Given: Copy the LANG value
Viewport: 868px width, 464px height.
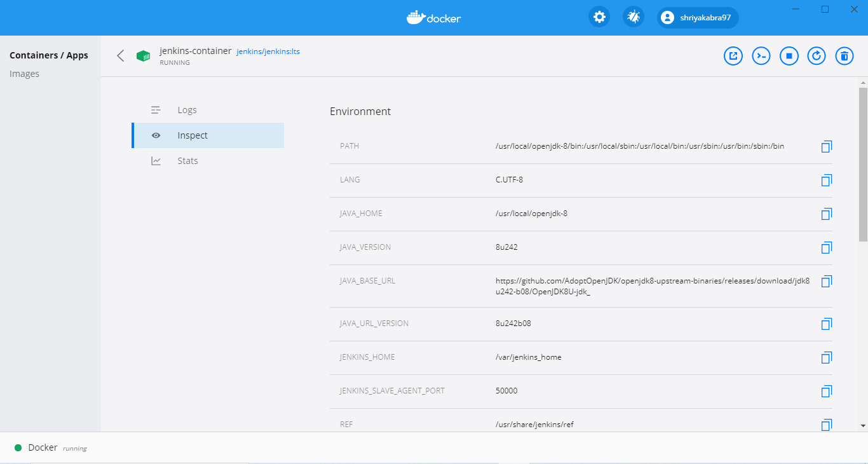Looking at the screenshot, I should (826, 181).
